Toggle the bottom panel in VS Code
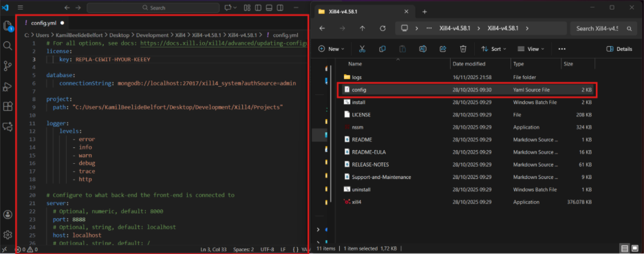This screenshot has width=644, height=254. pyautogui.click(x=269, y=8)
